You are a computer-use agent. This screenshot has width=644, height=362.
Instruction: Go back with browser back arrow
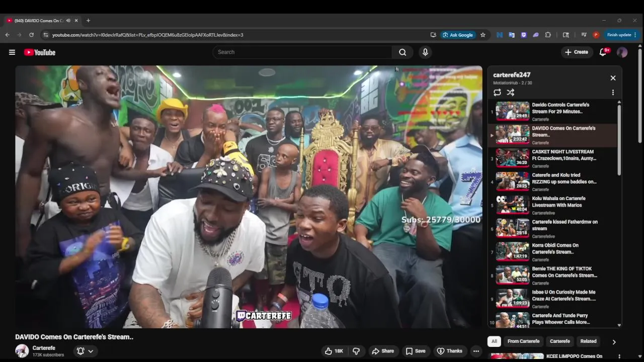pos(7,35)
